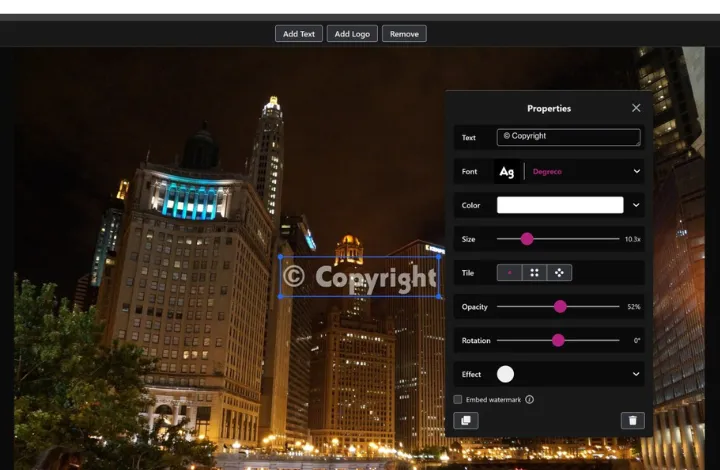This screenshot has height=470, width=720.
Task: Click the Size slider handle
Action: pyautogui.click(x=527, y=239)
